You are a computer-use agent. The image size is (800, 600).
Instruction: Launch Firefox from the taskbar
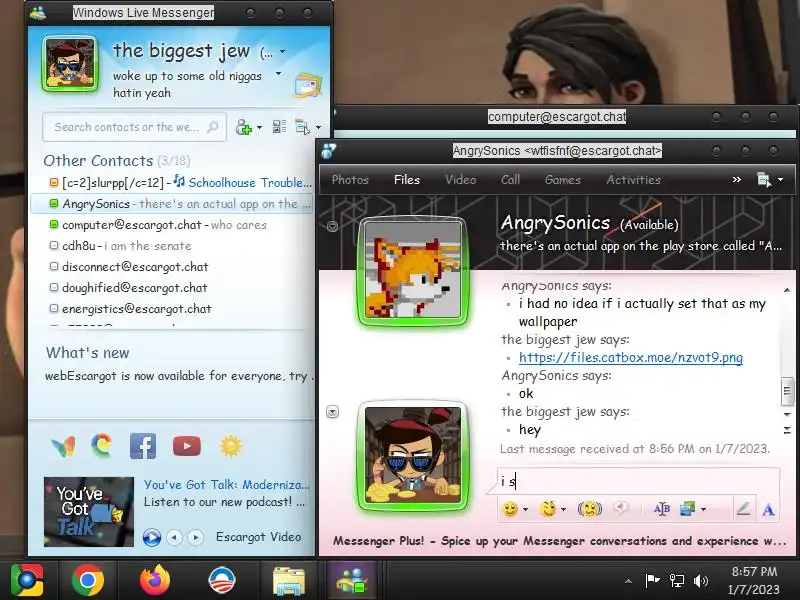tap(154, 580)
